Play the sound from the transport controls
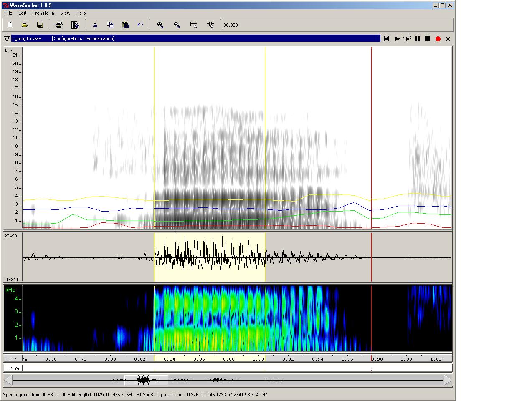 pyautogui.click(x=397, y=39)
